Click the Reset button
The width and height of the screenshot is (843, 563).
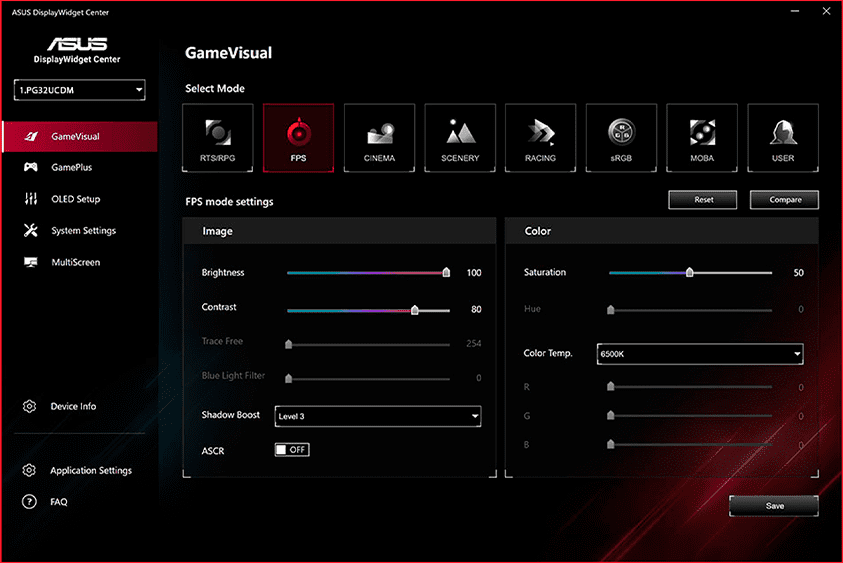point(703,199)
